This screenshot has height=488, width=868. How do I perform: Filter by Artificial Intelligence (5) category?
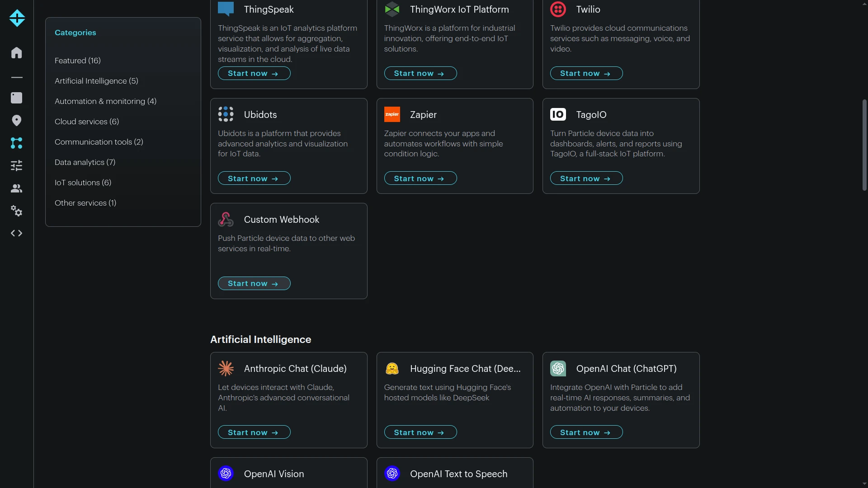pyautogui.click(x=96, y=81)
